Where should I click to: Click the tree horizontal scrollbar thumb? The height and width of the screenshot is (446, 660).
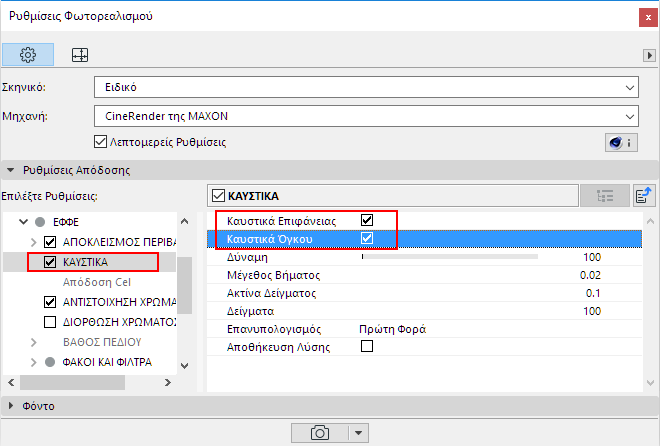coord(72,382)
